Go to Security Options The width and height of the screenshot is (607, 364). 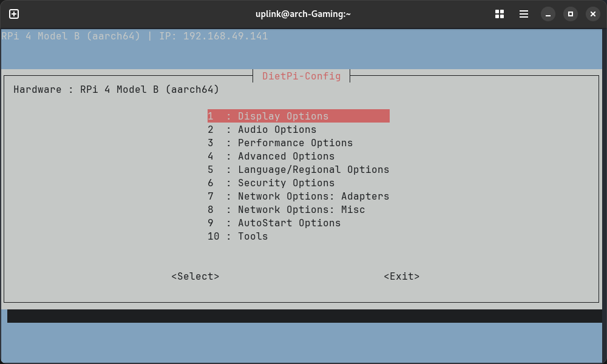(x=285, y=183)
